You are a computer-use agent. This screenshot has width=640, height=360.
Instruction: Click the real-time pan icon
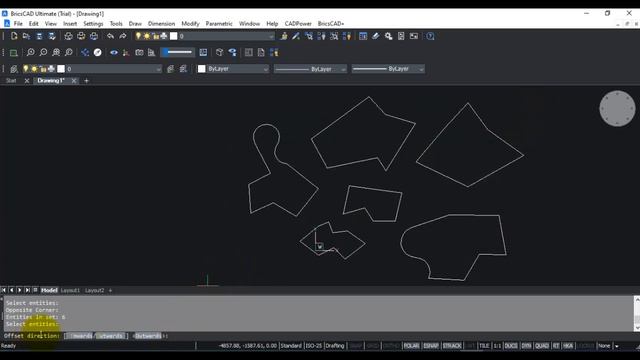point(85,52)
